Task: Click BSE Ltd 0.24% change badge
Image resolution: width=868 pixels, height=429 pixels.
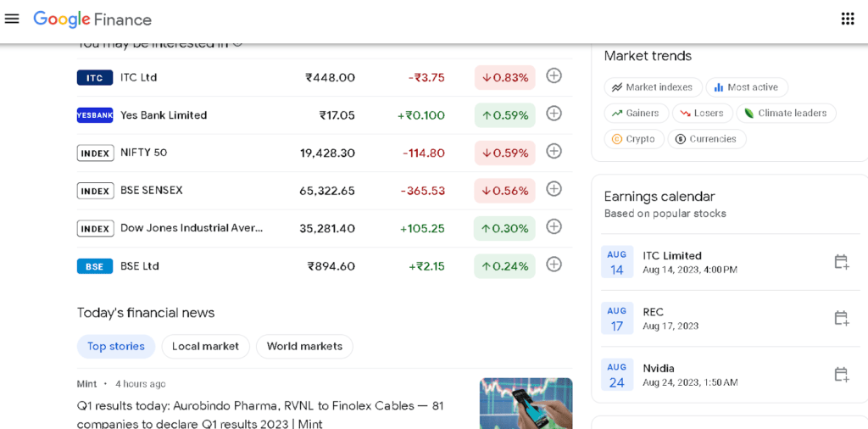Action: (x=505, y=265)
